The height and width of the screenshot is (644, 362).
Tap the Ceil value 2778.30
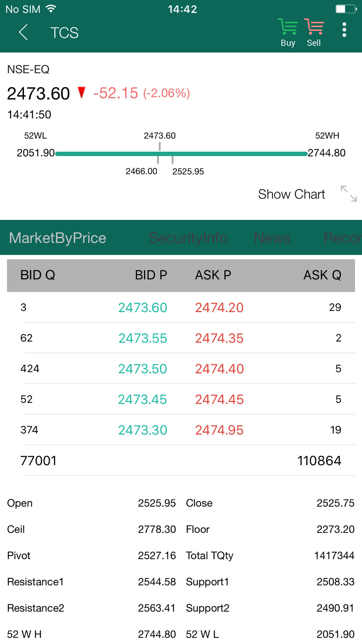[157, 529]
